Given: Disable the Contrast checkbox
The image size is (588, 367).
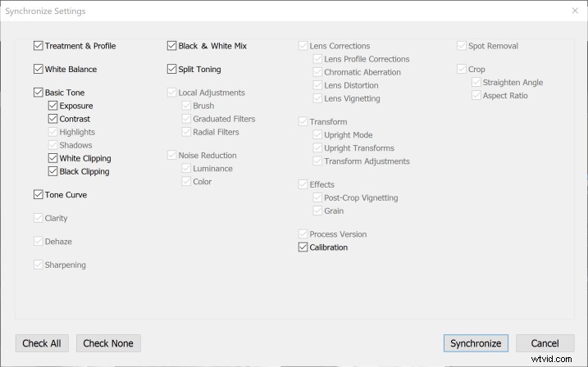Looking at the screenshot, I should [53, 119].
